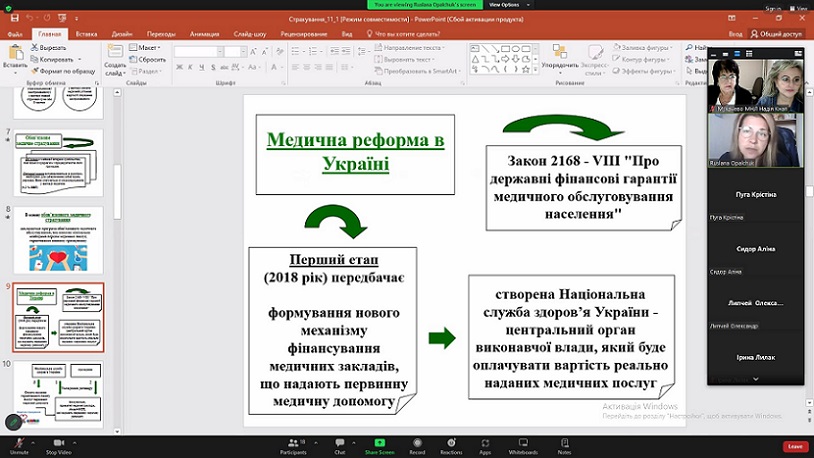Click 'Что вы хотите сделать?' search box
The width and height of the screenshot is (814, 458).
tap(403, 34)
